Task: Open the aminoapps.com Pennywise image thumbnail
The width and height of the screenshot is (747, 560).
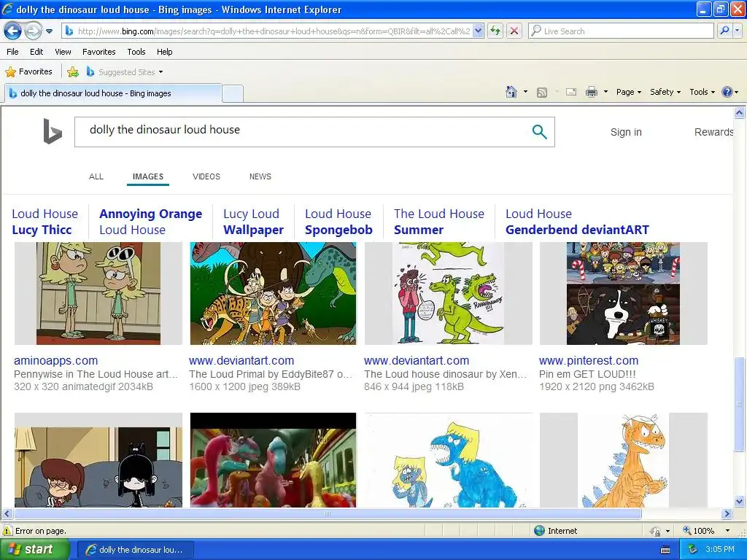Action: pyautogui.click(x=98, y=293)
